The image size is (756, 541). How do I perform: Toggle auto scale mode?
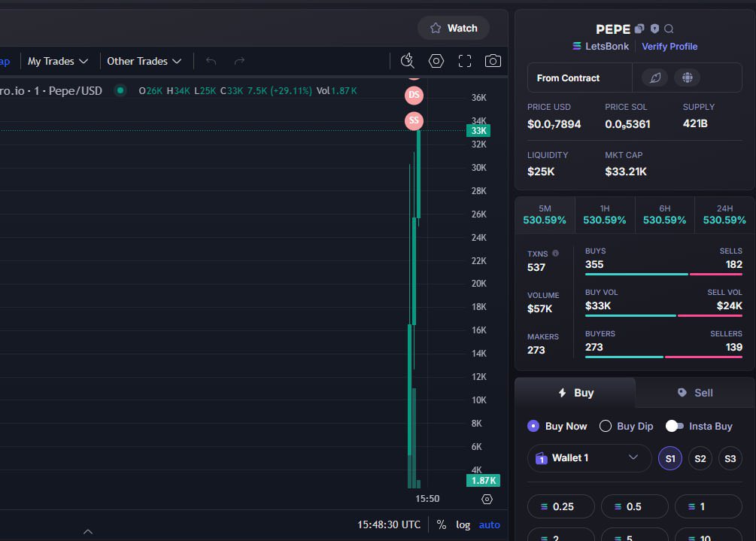(490, 524)
